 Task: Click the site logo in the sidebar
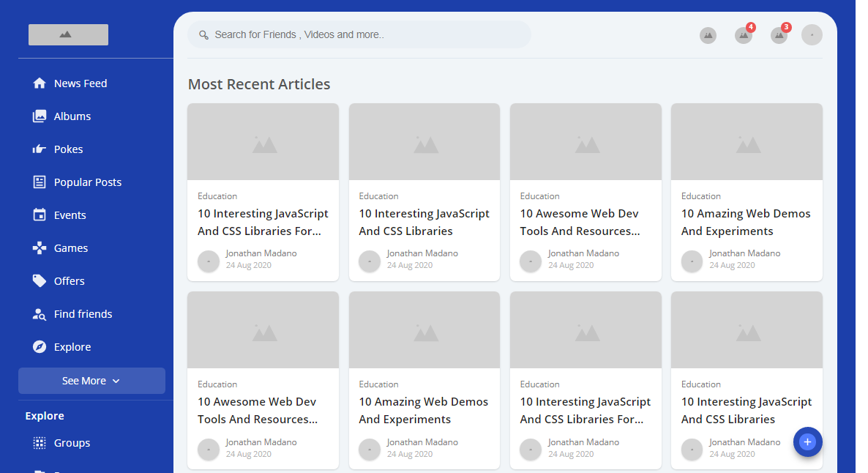pyautogui.click(x=68, y=34)
